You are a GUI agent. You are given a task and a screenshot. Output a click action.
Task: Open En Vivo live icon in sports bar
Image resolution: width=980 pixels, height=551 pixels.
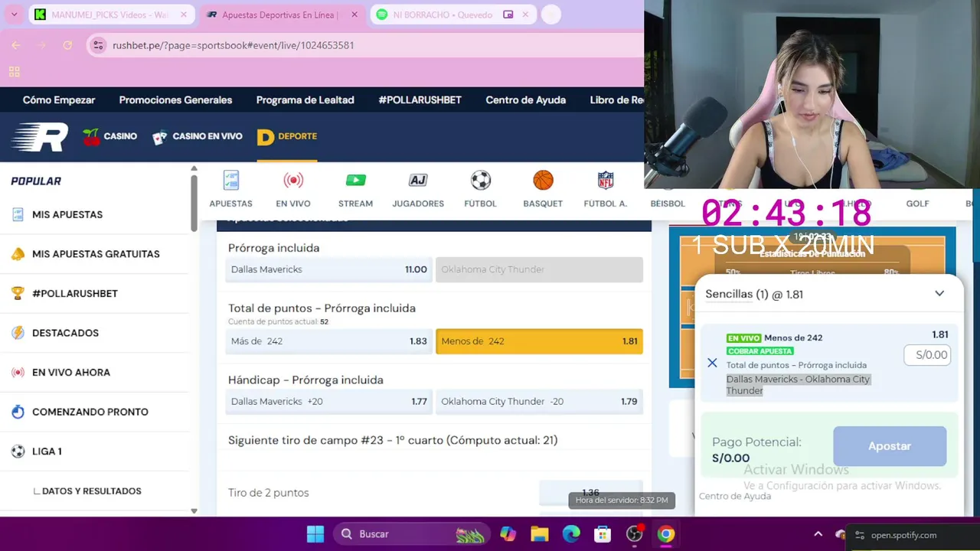tap(293, 181)
